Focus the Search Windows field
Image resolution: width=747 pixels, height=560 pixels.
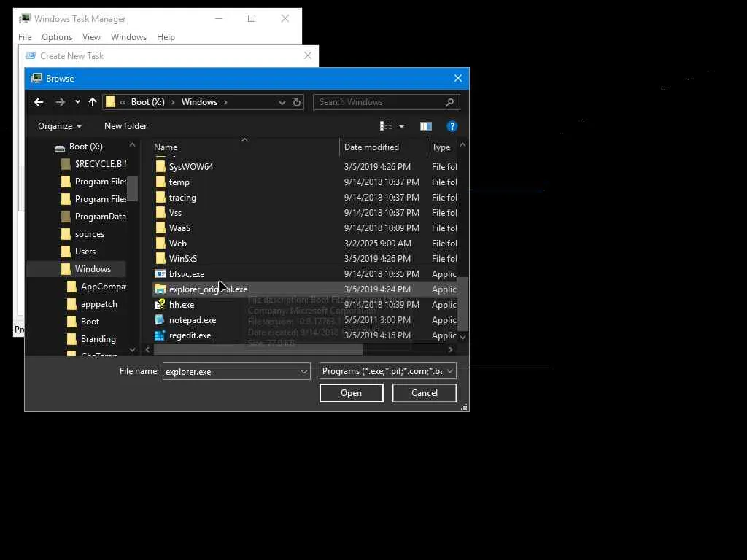click(x=387, y=102)
